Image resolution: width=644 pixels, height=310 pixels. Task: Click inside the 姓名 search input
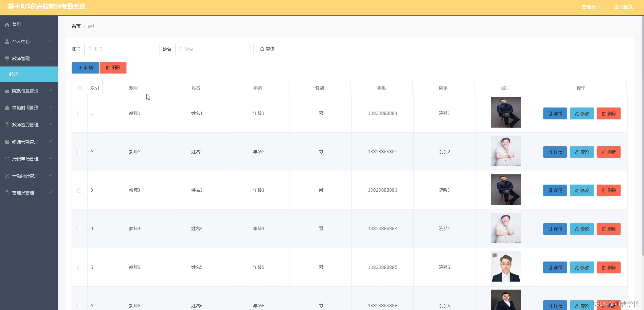(x=212, y=49)
